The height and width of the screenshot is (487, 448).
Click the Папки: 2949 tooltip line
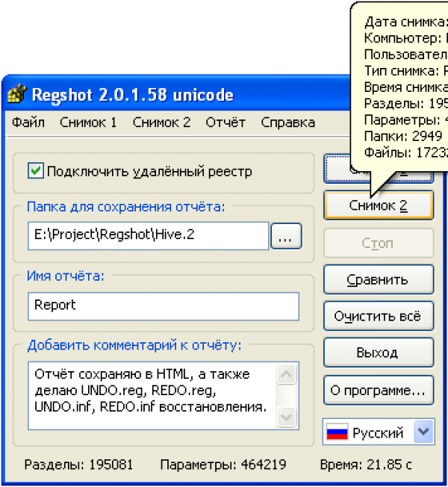[403, 136]
